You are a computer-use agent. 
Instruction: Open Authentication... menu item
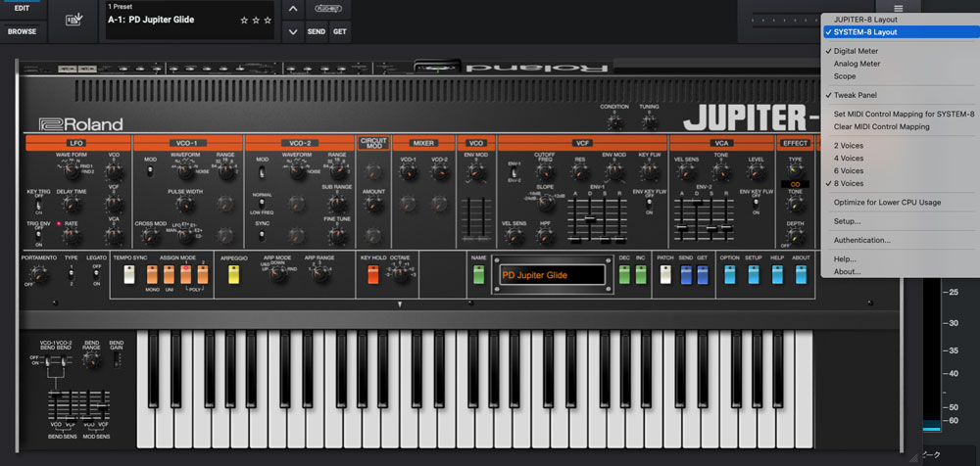(x=861, y=240)
